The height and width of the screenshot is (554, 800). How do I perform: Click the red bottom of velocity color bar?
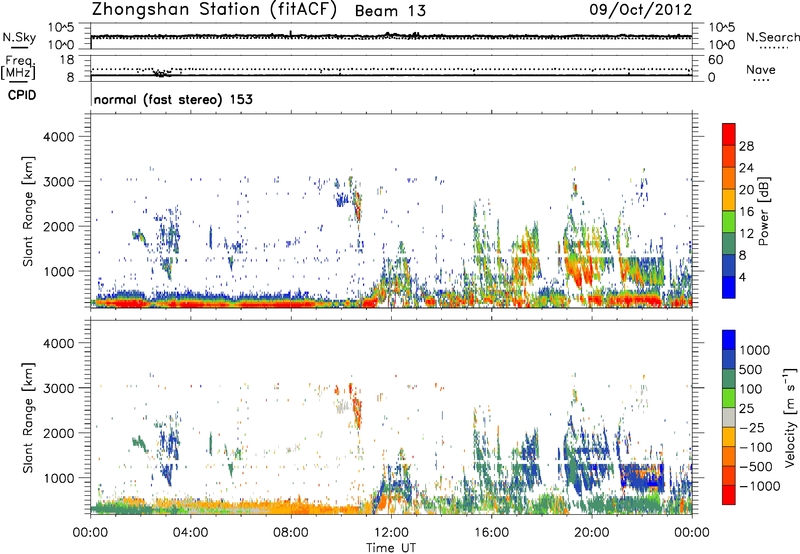click(729, 495)
